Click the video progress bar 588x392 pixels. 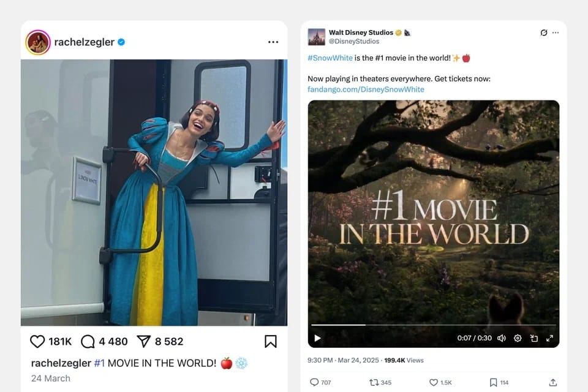click(433, 325)
